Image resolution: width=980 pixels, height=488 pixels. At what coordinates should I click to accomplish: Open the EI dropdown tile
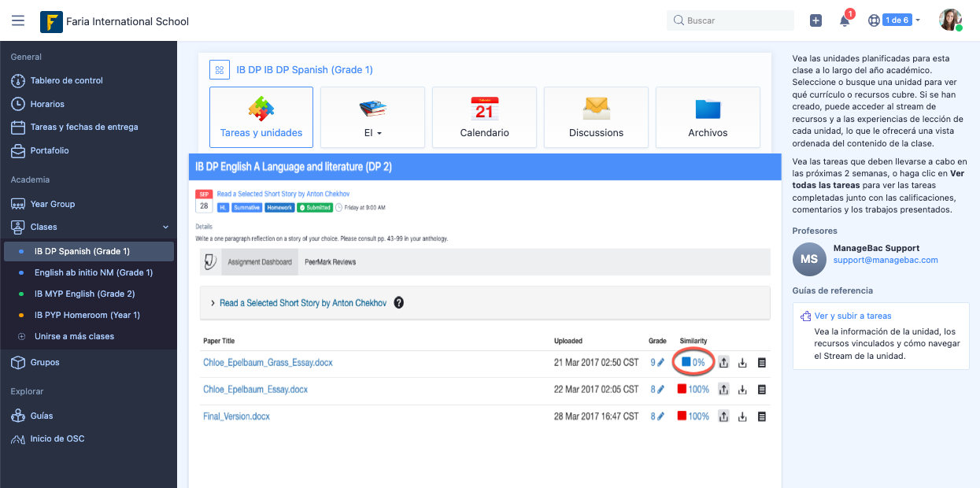click(372, 117)
